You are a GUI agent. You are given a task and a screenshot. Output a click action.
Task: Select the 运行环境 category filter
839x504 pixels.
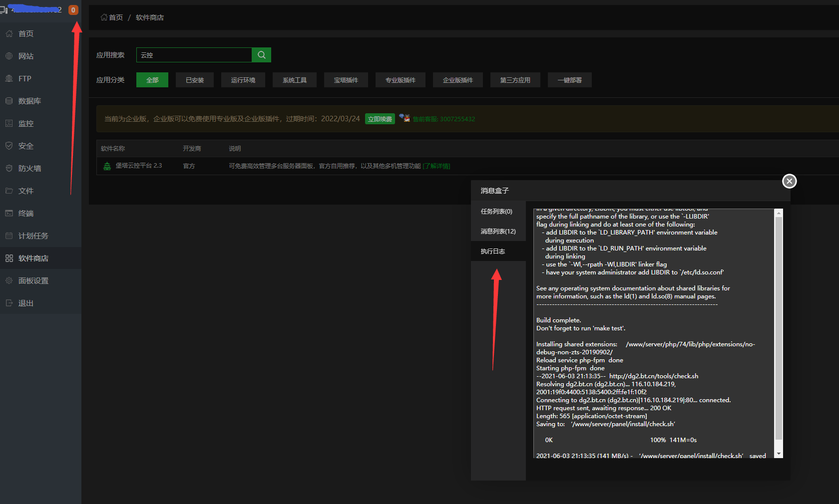243,80
